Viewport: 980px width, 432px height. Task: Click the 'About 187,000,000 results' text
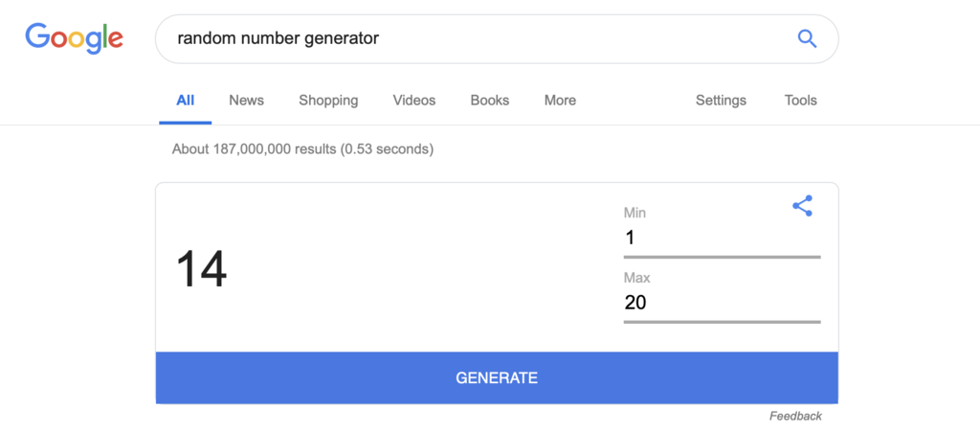pos(302,149)
